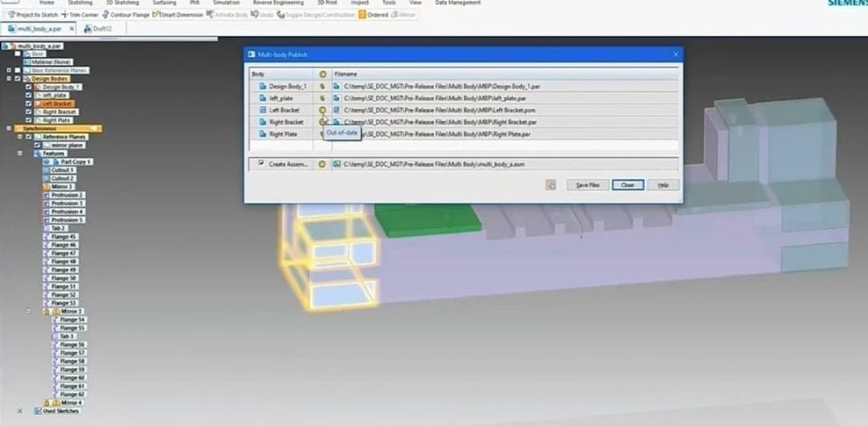Viewport: 868px width, 426px height.
Task: Click the options icon beside Save Files
Action: pos(551,185)
